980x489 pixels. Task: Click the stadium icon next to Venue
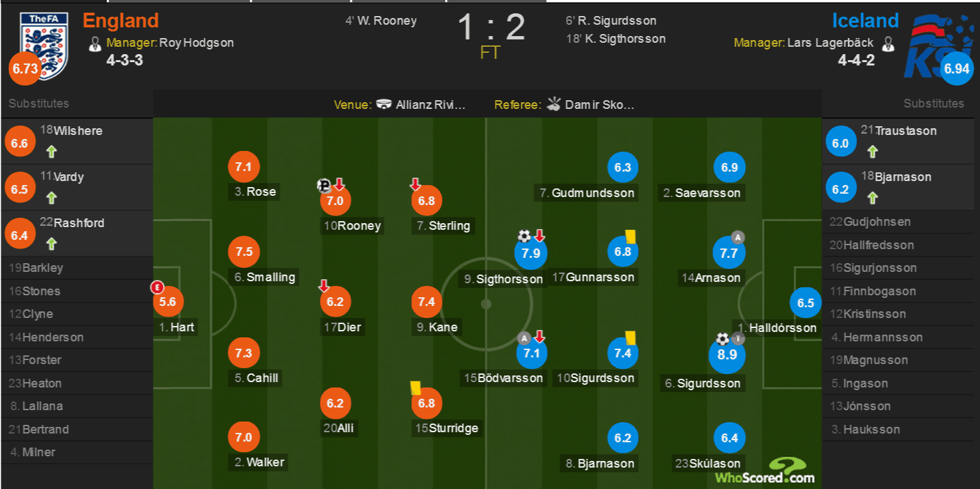(x=384, y=104)
